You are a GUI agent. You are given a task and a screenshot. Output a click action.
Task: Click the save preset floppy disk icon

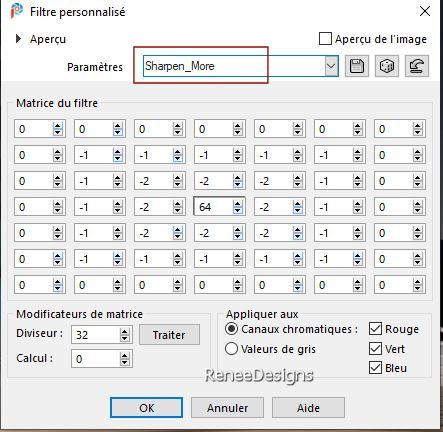click(x=357, y=66)
